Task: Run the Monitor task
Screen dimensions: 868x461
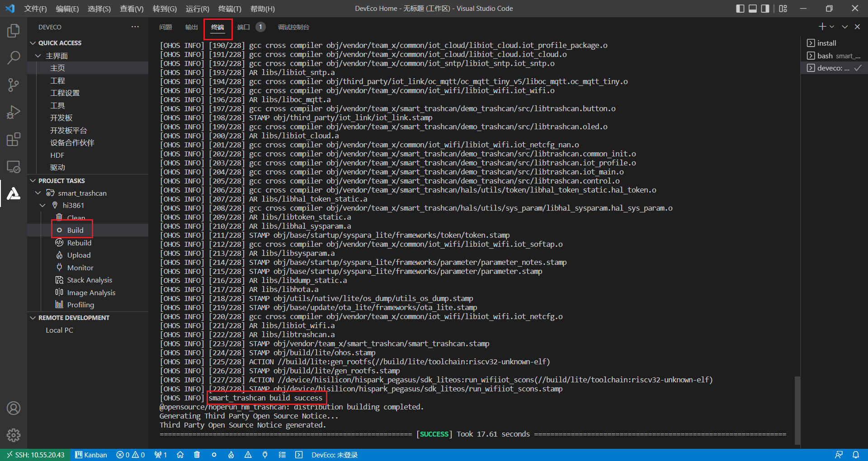Action: point(88,268)
